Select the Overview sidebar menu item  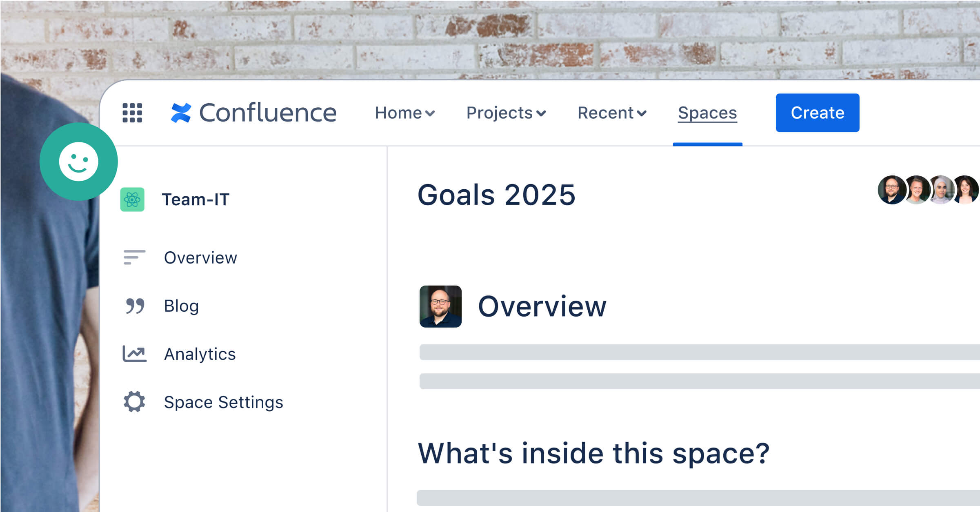pos(200,257)
